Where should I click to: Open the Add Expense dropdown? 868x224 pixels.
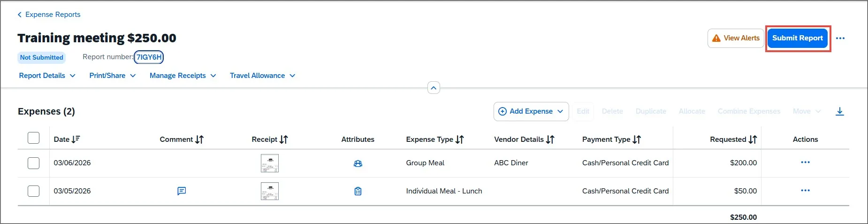coord(531,111)
